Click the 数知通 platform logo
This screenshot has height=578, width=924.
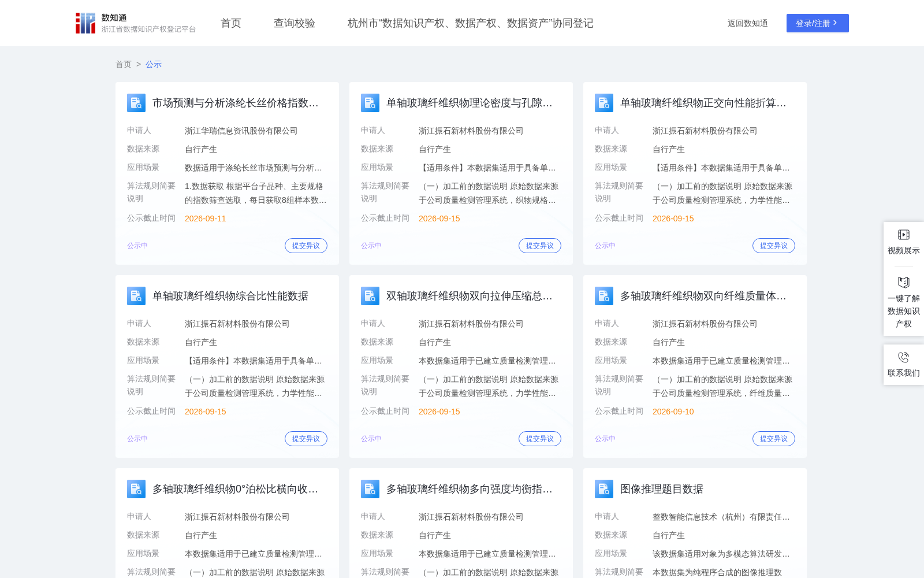(136, 23)
